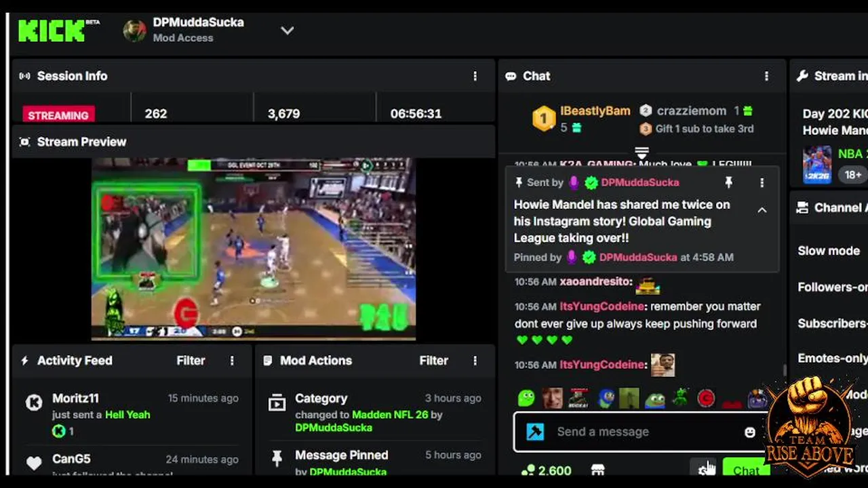Click the NBA 2K26 game cover thumbnail
Screen dimensions: 868x488
click(817, 165)
